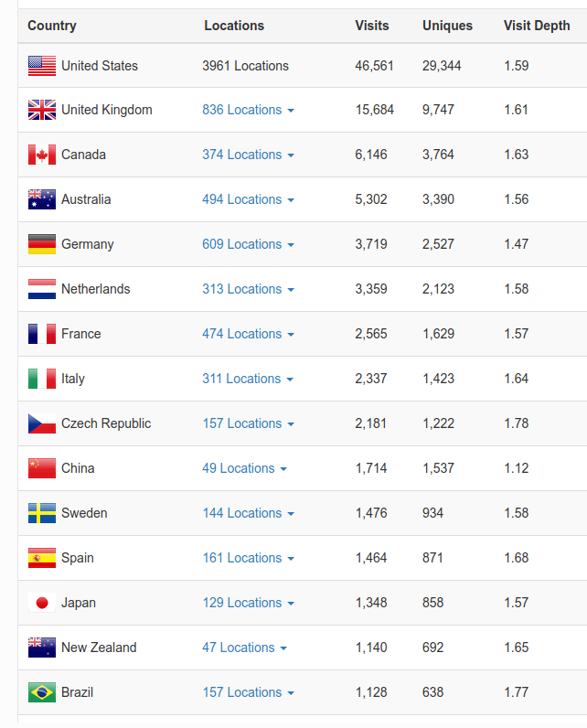Open New Zealand's 47 Locations dropdown
Viewport: 587px width, 728px height.
244,648
